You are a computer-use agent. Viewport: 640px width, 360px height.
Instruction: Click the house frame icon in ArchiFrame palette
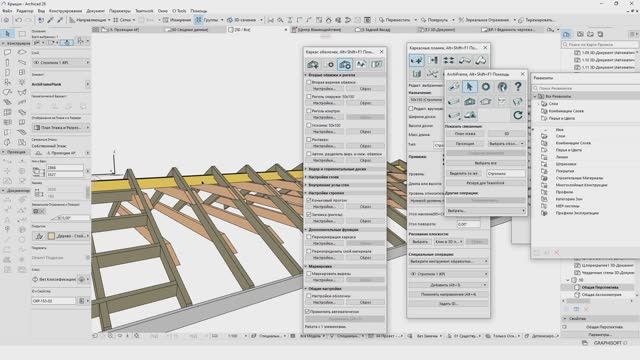pyautogui.click(x=469, y=101)
